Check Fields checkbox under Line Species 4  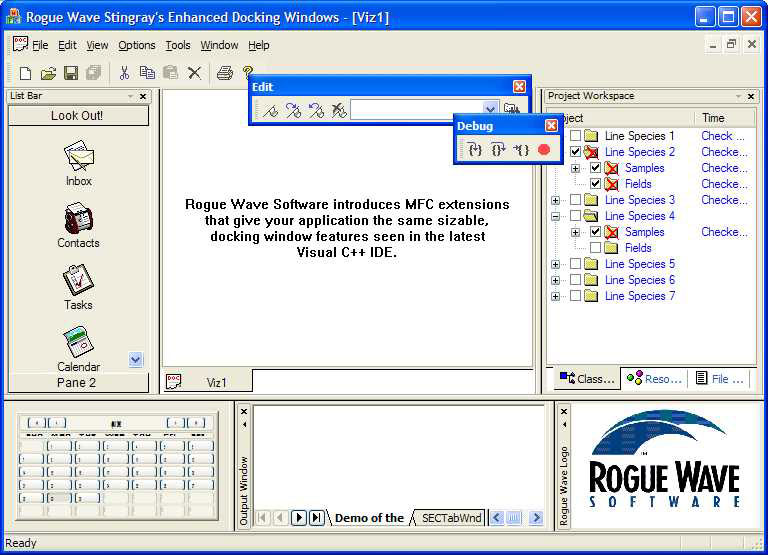[596, 248]
